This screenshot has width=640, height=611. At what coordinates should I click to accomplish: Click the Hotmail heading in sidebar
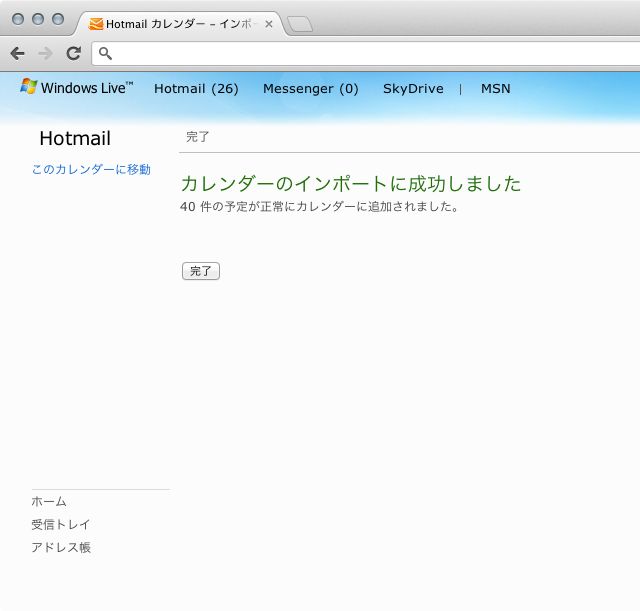[x=75, y=138]
